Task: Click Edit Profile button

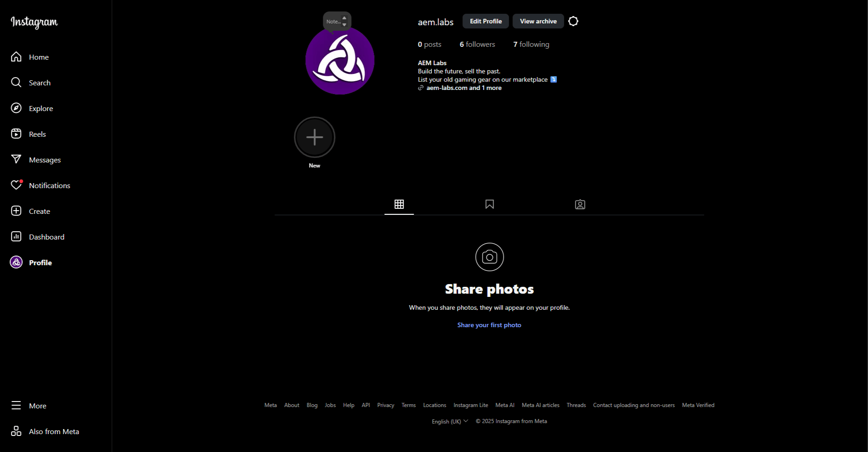Action: [486, 21]
